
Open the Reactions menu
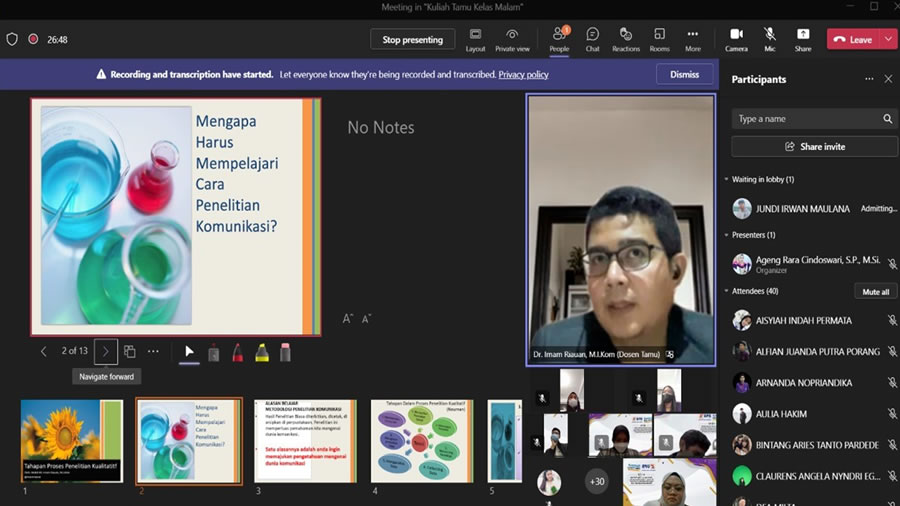tap(626, 39)
